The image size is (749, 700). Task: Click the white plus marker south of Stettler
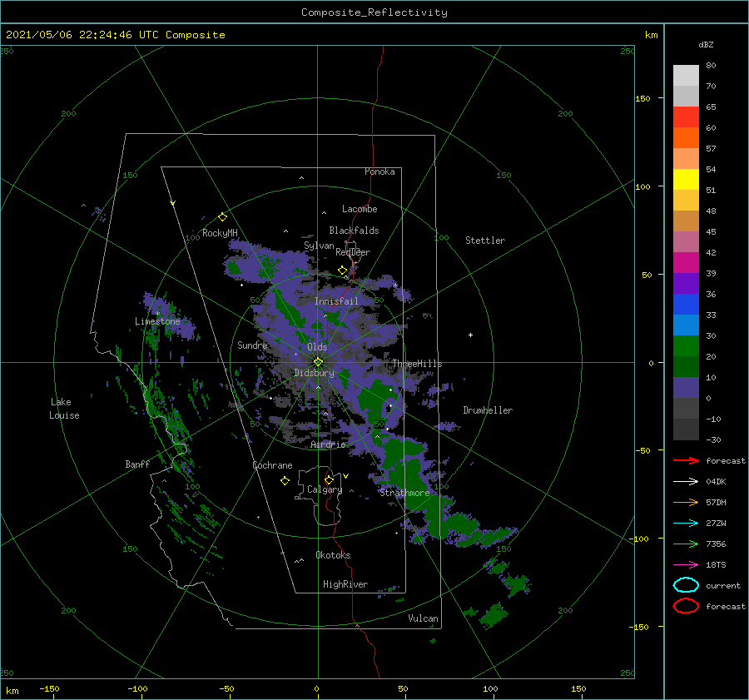470,335
